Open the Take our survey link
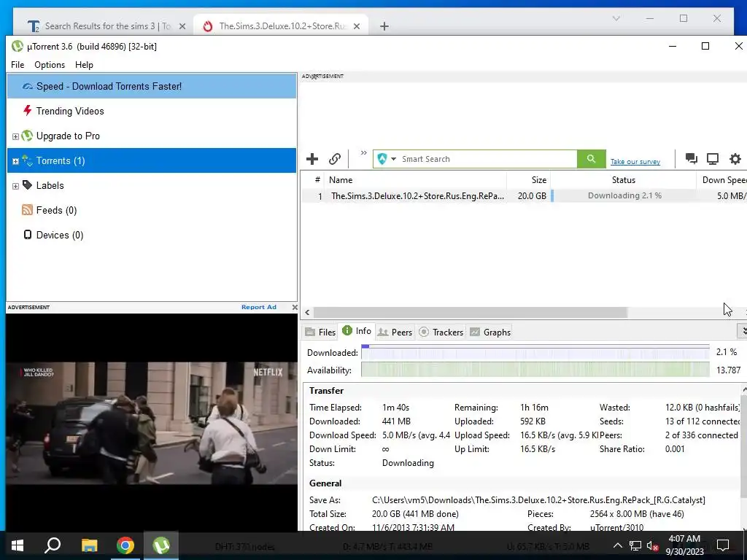The width and height of the screenshot is (747, 560). coord(635,162)
